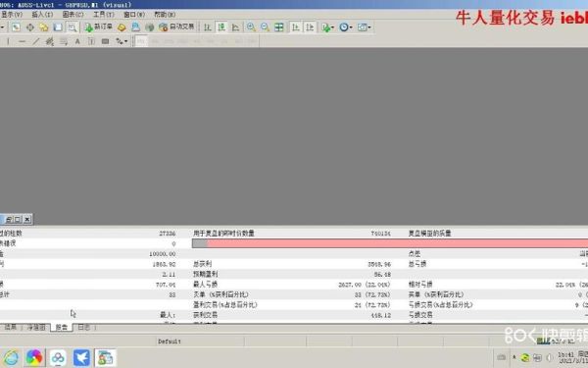Switch to the 净值图 Graph tab
This screenshot has width=588, height=368.
(36, 328)
